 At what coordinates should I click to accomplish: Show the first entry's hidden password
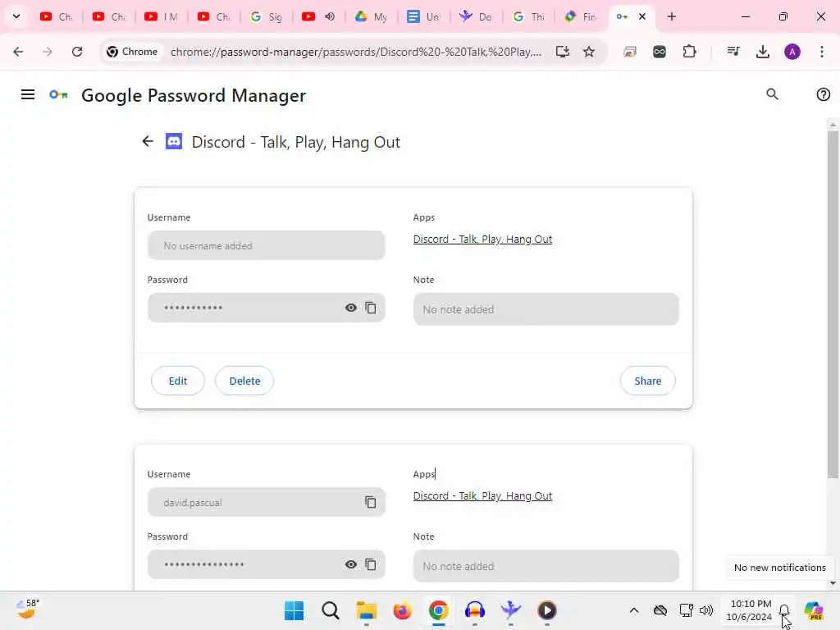click(x=351, y=308)
